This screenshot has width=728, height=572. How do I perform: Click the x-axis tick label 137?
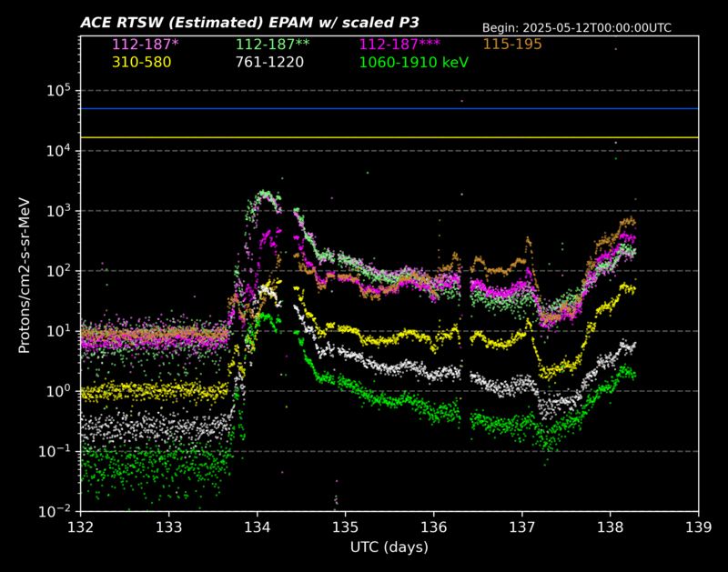click(x=521, y=527)
